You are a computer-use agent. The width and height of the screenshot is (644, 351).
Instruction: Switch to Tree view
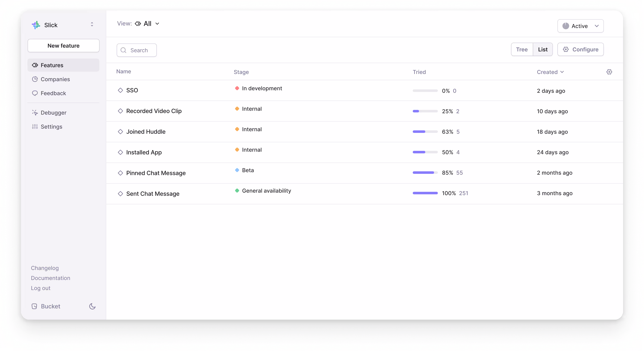pyautogui.click(x=522, y=50)
